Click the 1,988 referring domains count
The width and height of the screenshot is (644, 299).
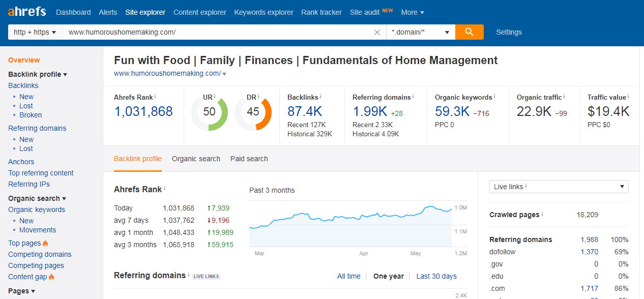point(590,240)
